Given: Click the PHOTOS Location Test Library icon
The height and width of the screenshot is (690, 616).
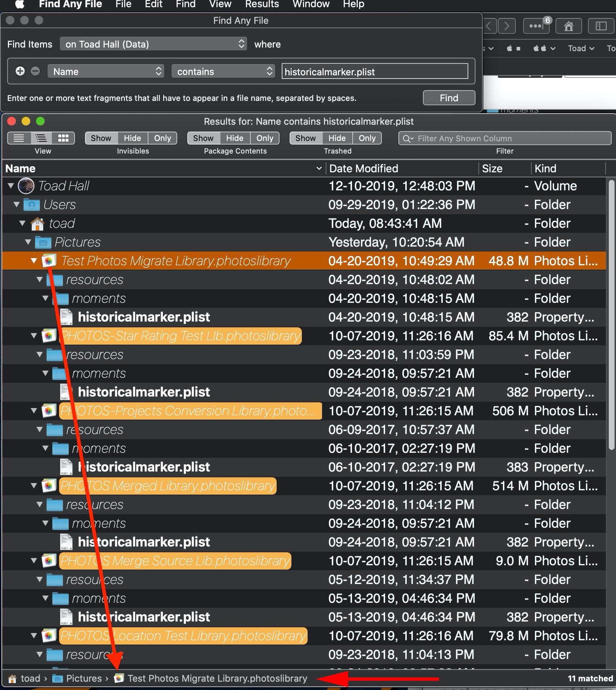Looking at the screenshot, I should tap(49, 636).
